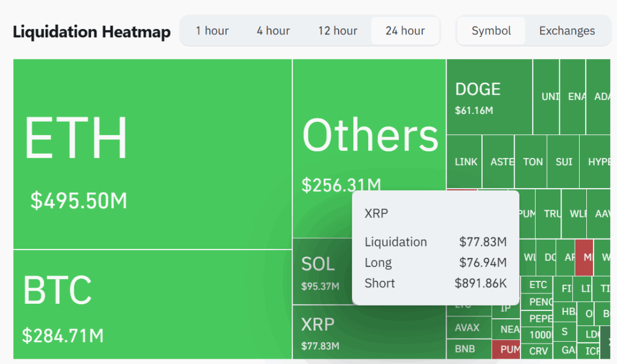Click the HB heatmap tile

click(x=565, y=312)
